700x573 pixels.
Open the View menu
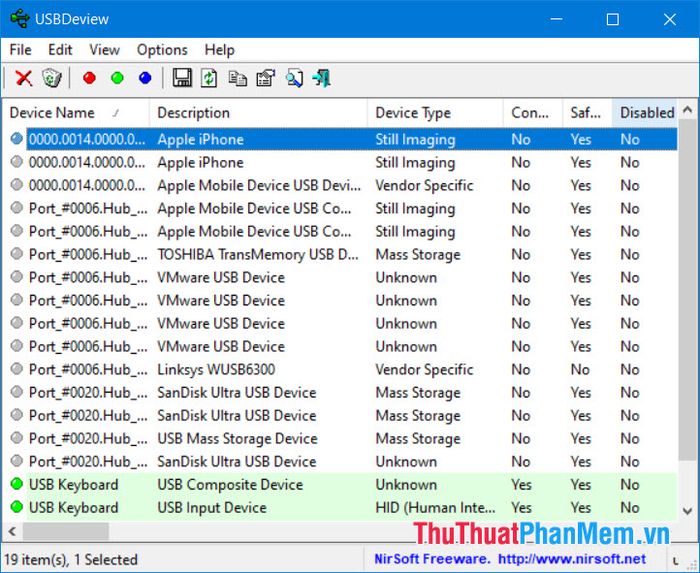pyautogui.click(x=104, y=50)
